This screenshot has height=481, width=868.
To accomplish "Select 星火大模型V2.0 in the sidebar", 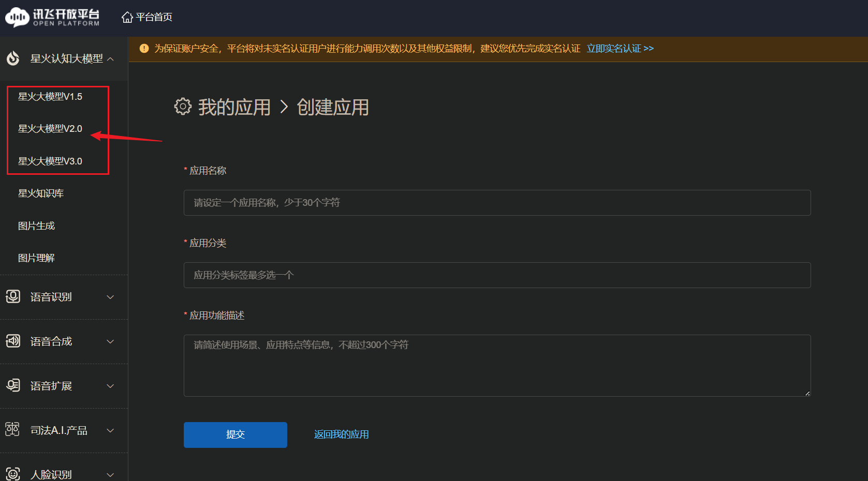I will tap(50, 129).
